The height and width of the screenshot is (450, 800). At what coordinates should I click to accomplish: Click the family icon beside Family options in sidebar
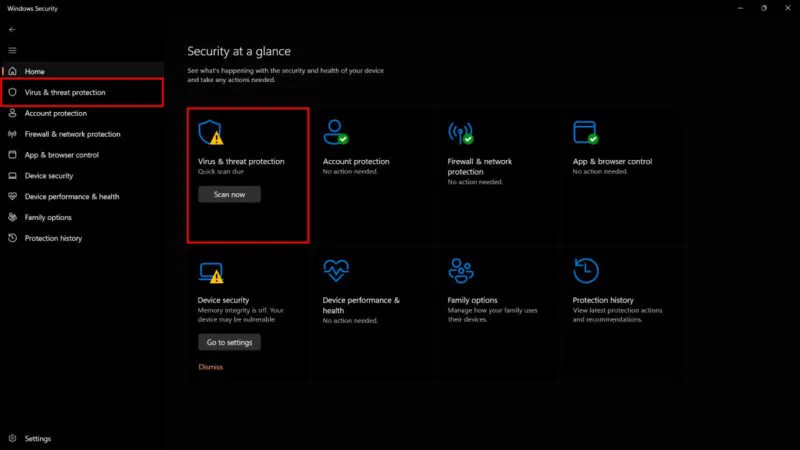pos(13,217)
